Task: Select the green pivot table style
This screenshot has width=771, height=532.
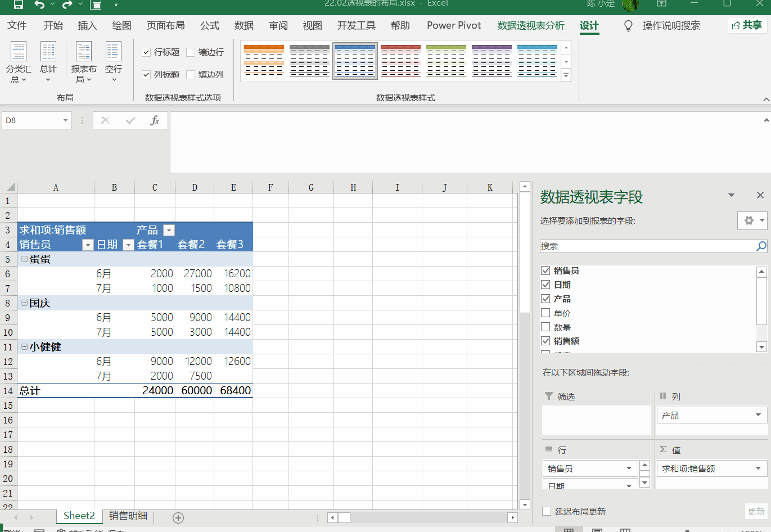Action: 446,61
